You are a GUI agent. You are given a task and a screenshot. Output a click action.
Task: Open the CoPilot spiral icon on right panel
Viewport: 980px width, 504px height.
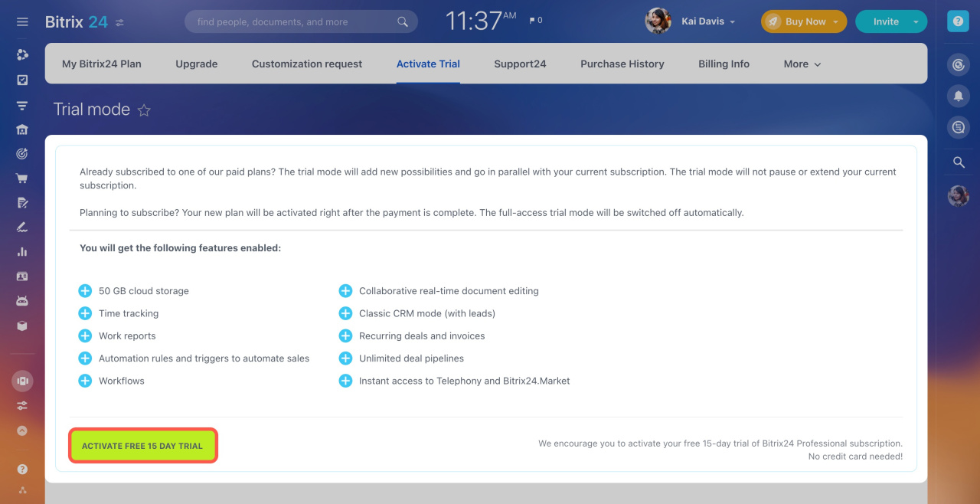958,65
